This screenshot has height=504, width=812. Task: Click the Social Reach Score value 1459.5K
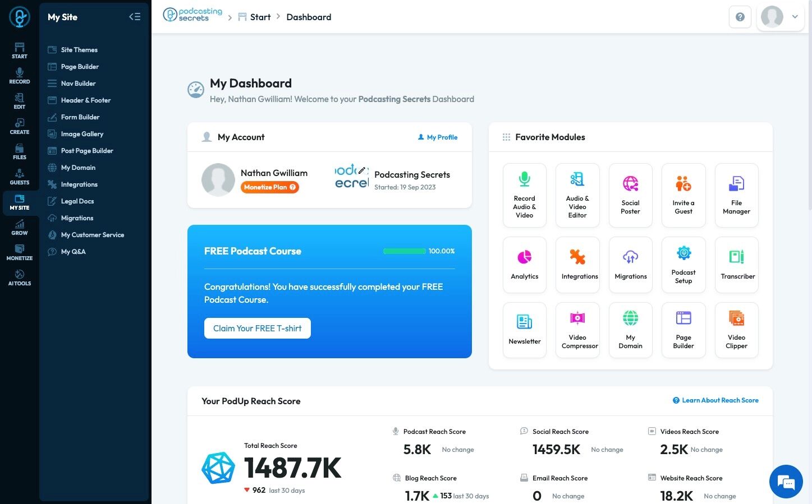pyautogui.click(x=556, y=450)
